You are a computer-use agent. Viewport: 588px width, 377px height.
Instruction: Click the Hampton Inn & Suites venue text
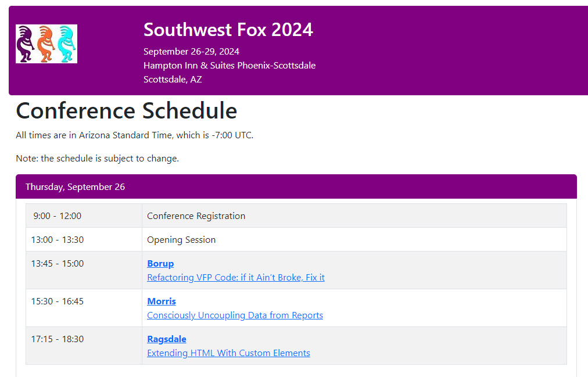tap(230, 65)
